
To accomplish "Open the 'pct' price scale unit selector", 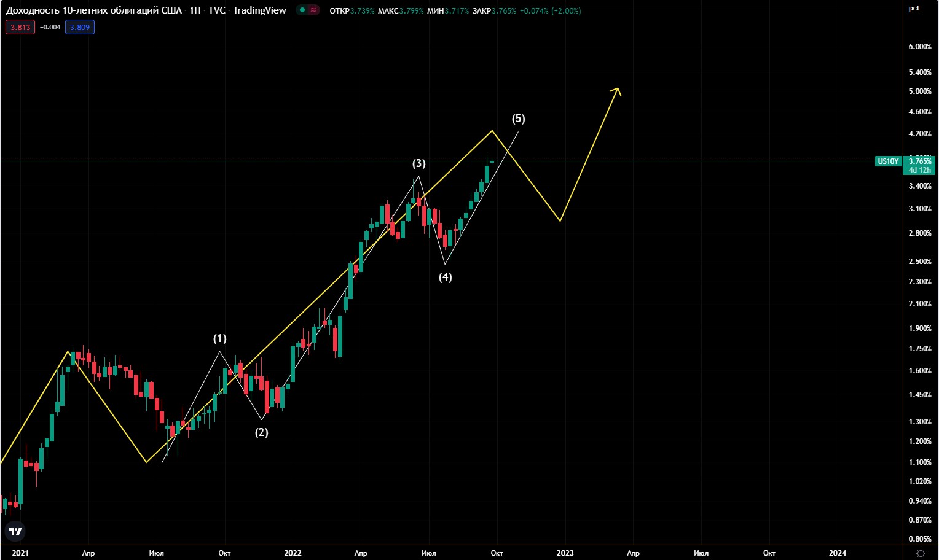I will tap(914, 8).
